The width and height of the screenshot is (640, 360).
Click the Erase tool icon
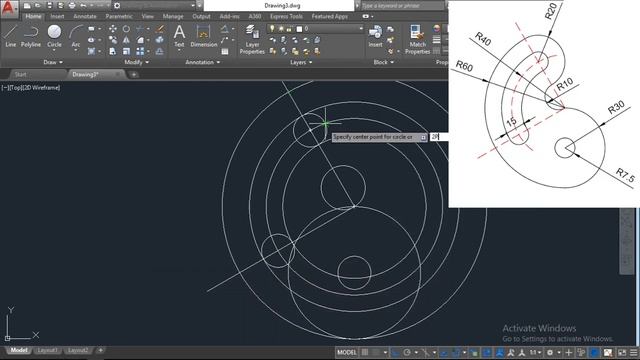[x=160, y=29]
